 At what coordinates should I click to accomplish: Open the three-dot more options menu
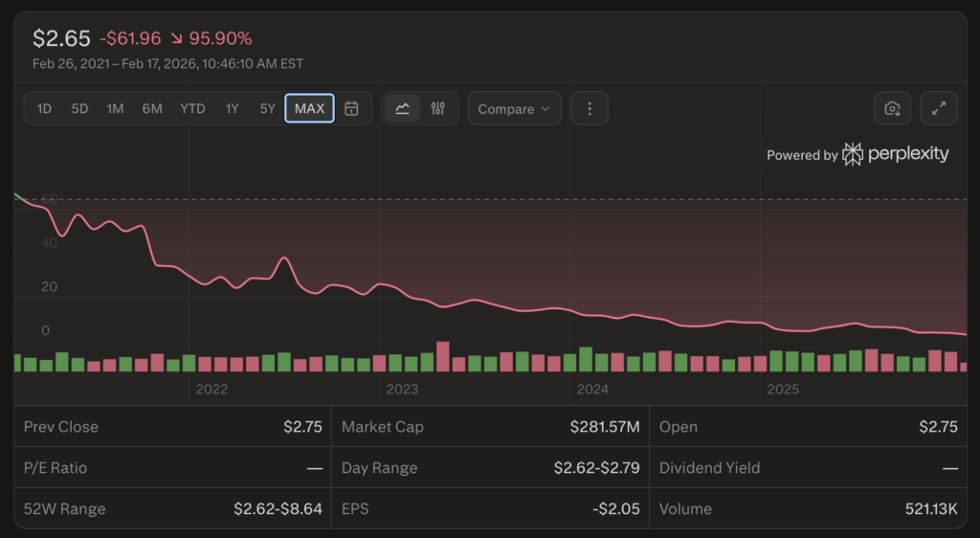590,109
